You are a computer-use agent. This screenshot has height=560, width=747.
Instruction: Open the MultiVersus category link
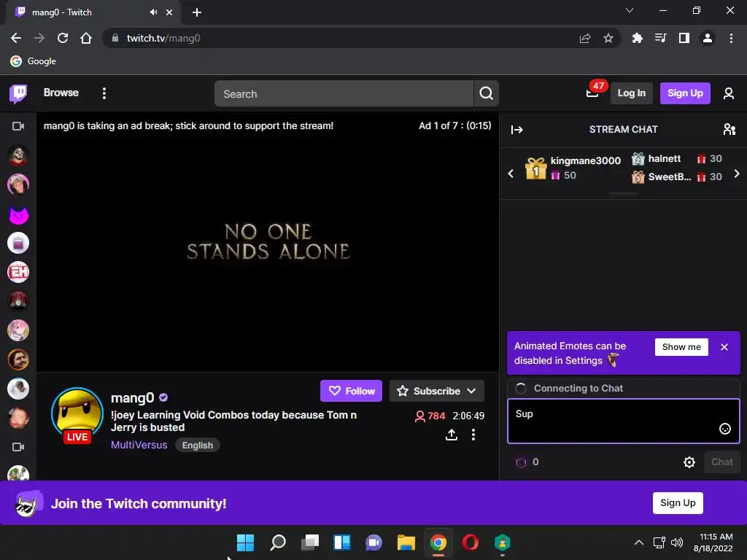tap(139, 446)
